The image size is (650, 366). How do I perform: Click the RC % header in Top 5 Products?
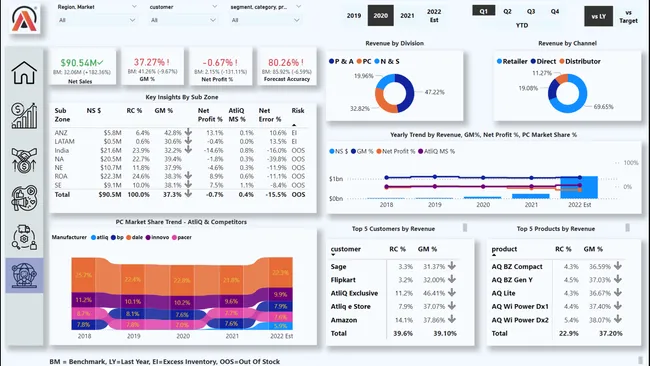(563, 249)
